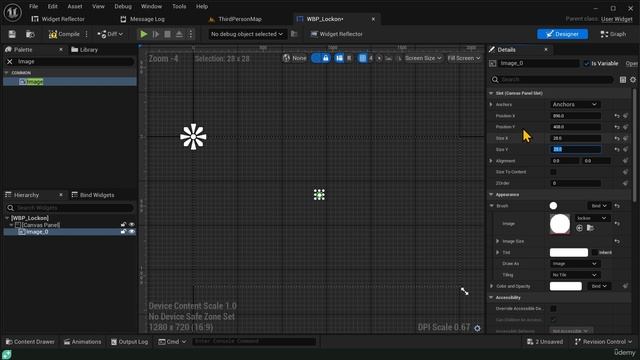Browse to lockon asset in Content Browser
The image size is (640, 360).
[x=590, y=228]
